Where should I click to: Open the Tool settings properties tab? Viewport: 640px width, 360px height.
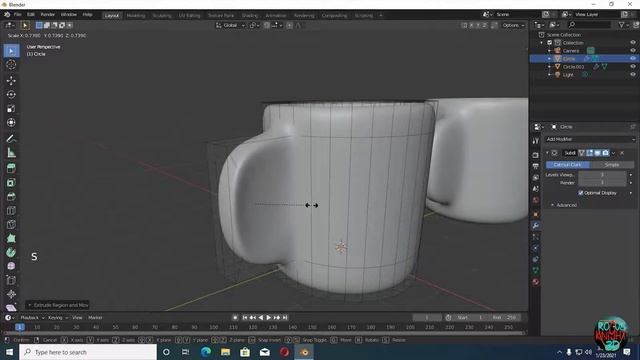(536, 141)
